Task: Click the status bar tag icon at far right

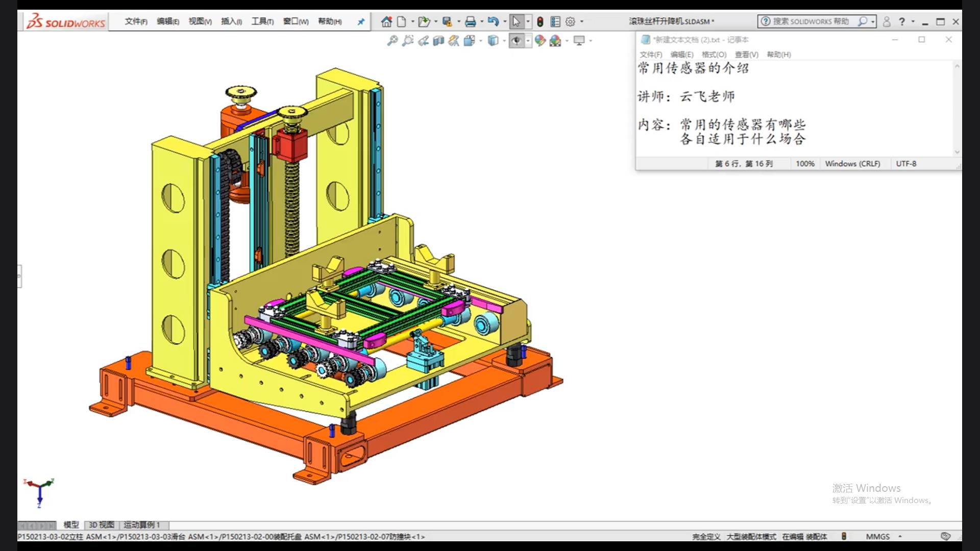Action: pyautogui.click(x=945, y=536)
